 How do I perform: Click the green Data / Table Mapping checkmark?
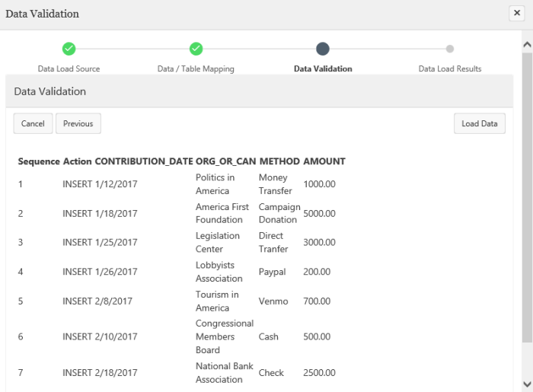click(x=196, y=49)
